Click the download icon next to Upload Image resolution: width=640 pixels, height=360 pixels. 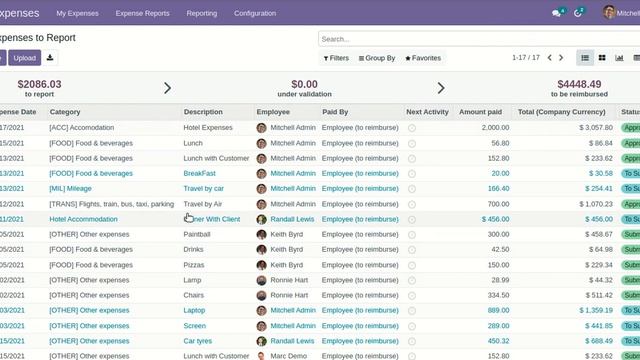[x=50, y=58]
